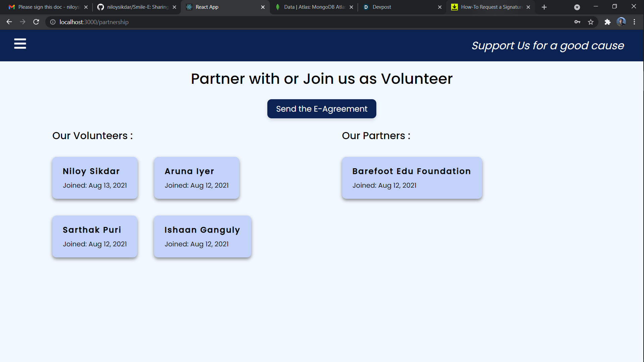Reload the current page
644x362 pixels.
point(36,22)
